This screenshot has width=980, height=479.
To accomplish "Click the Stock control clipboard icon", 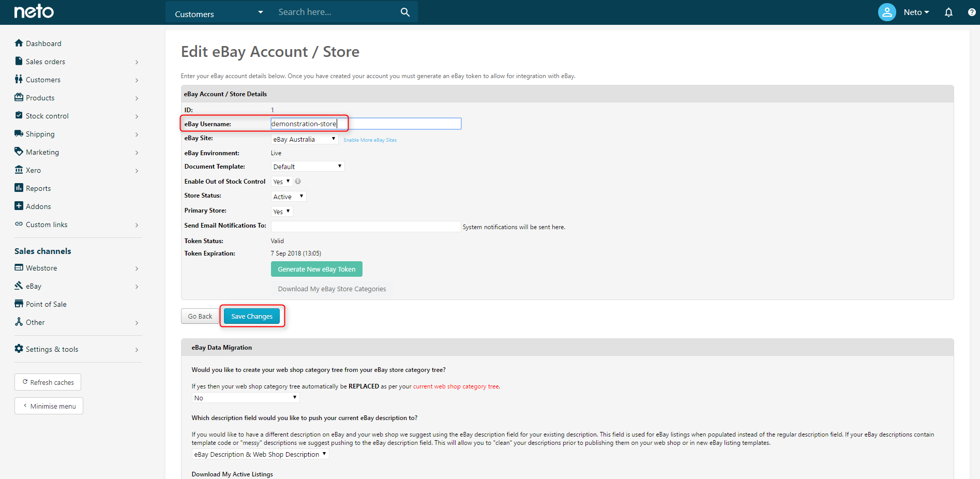I will (19, 115).
